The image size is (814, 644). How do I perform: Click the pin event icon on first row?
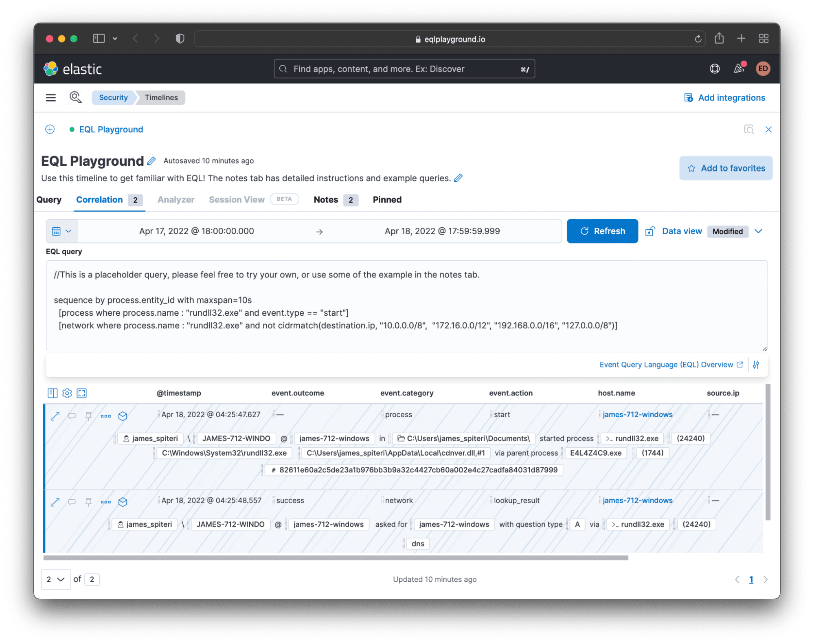pos(88,415)
